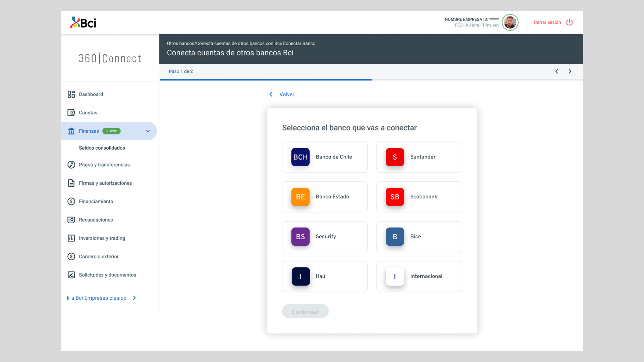The height and width of the screenshot is (362, 644).
Task: Click the user profile avatar photo
Action: (510, 22)
